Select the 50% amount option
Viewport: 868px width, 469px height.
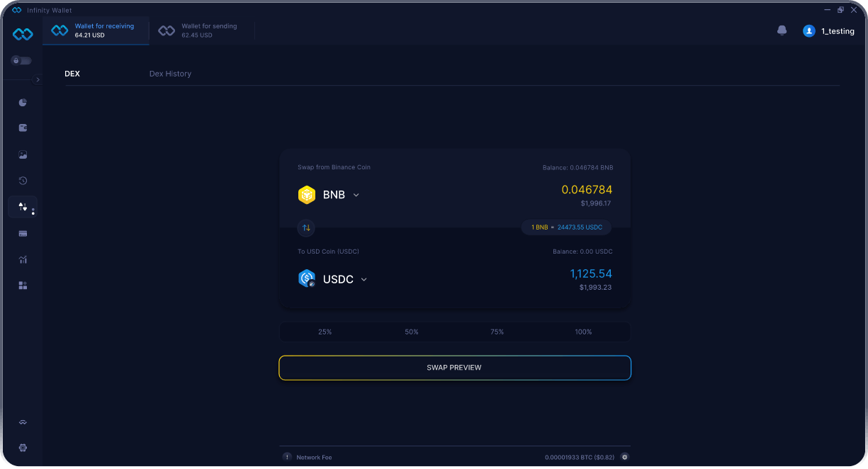point(412,332)
